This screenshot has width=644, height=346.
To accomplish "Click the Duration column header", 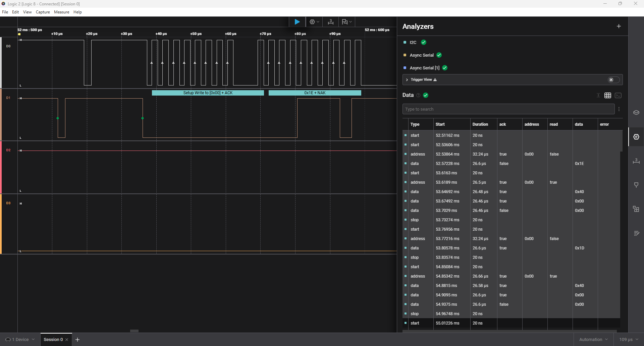I will [x=480, y=124].
